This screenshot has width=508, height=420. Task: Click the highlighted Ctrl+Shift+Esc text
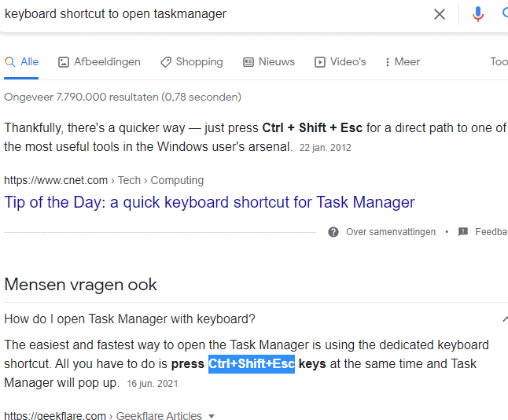point(252,364)
